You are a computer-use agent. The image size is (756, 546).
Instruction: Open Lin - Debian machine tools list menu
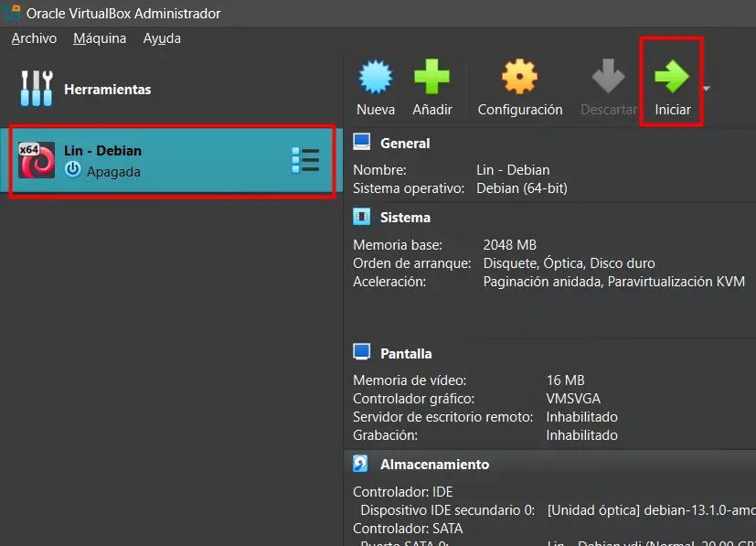[305, 160]
